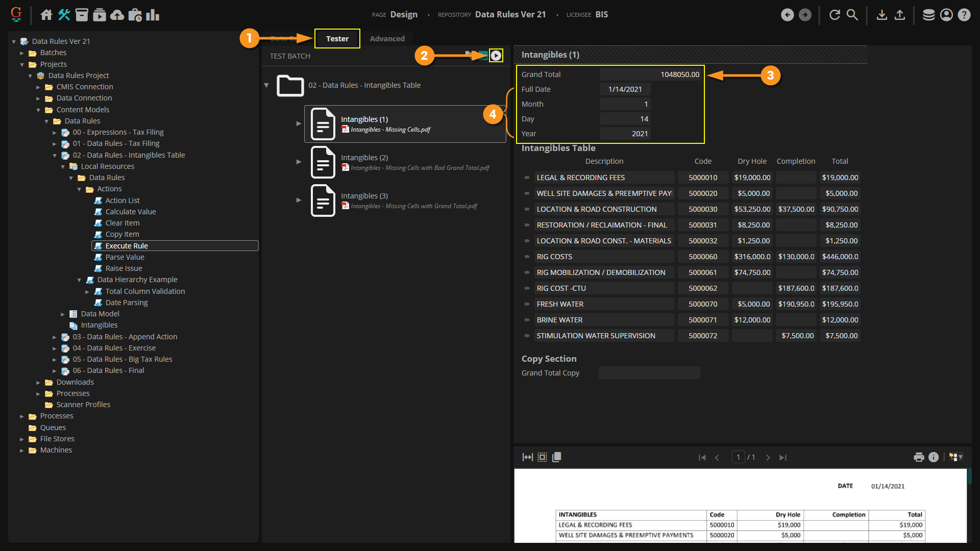Screen dimensions: 980x551
Task: Select Calculate Value in the tree
Action: 131,212
